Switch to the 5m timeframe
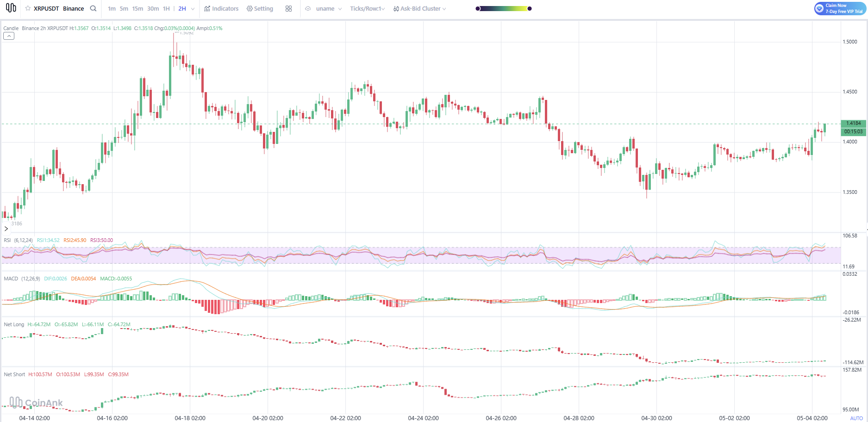Screen dimensions: 868x422 coord(124,8)
